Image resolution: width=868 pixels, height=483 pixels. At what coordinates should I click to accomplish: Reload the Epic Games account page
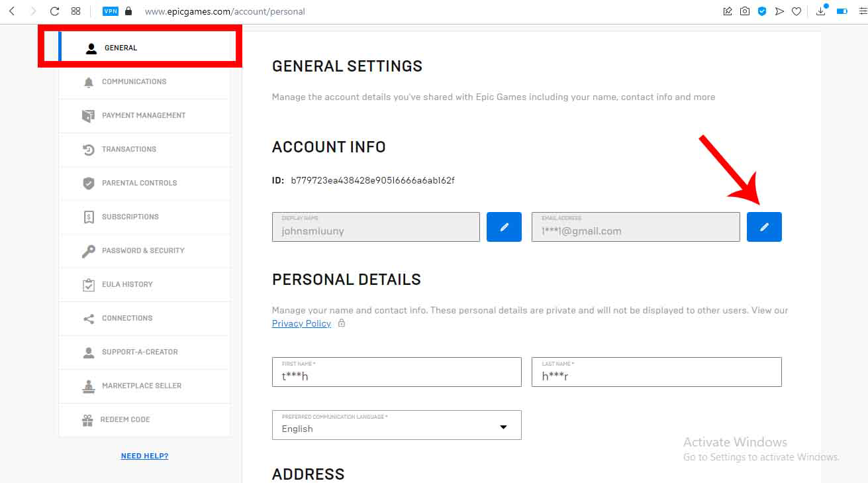pyautogui.click(x=55, y=11)
